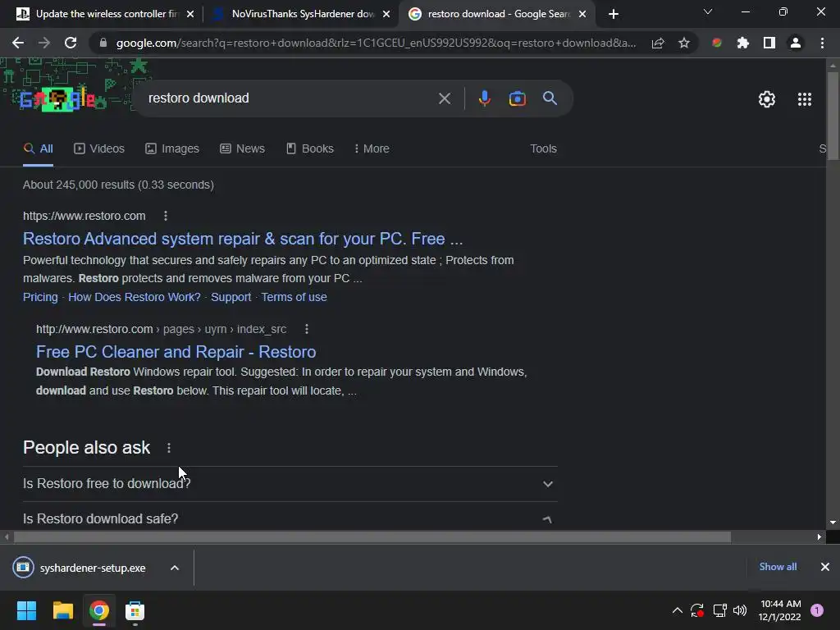Select the Videos results tab
The height and width of the screenshot is (630, 840).
pyautogui.click(x=99, y=149)
